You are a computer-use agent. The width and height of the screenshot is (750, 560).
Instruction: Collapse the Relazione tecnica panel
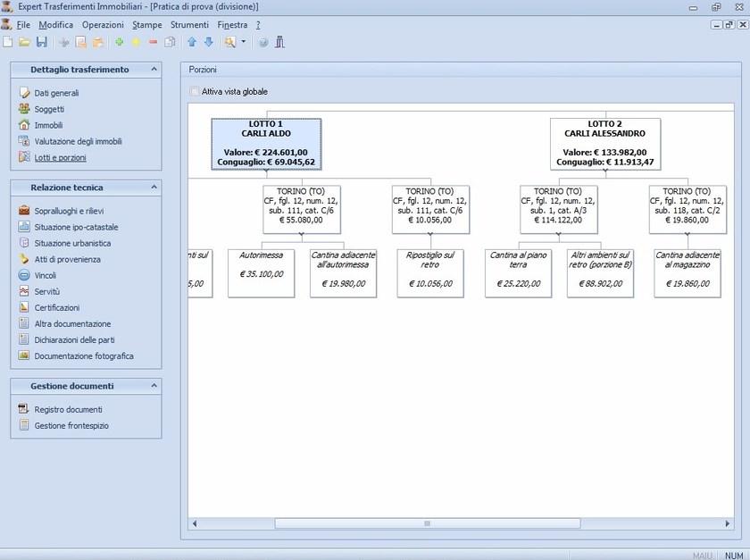(x=154, y=188)
